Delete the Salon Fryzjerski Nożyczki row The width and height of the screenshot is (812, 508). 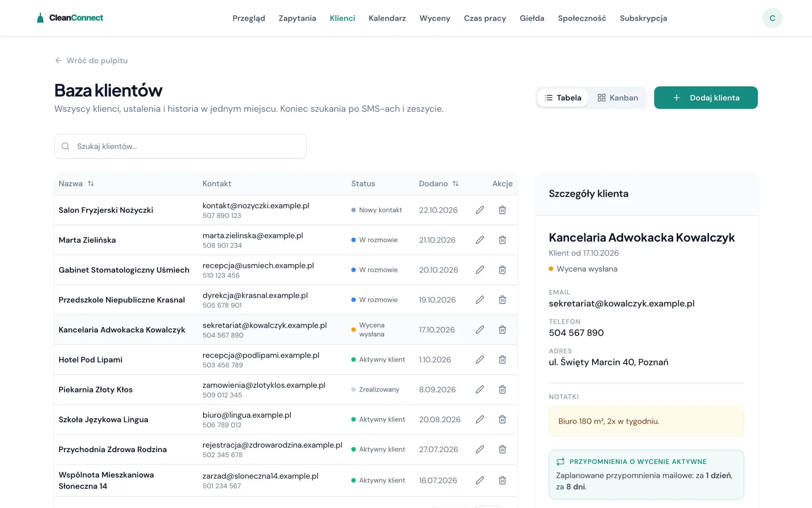[502, 210]
